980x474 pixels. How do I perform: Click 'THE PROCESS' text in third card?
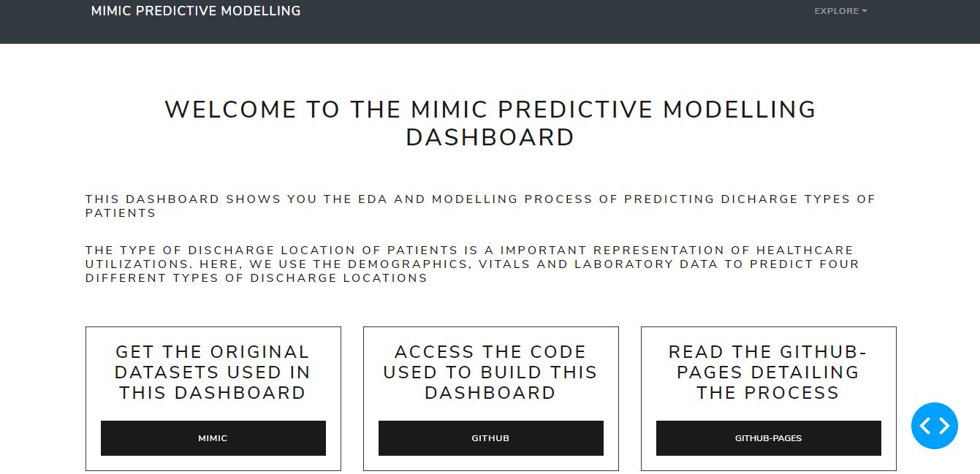tap(768, 393)
